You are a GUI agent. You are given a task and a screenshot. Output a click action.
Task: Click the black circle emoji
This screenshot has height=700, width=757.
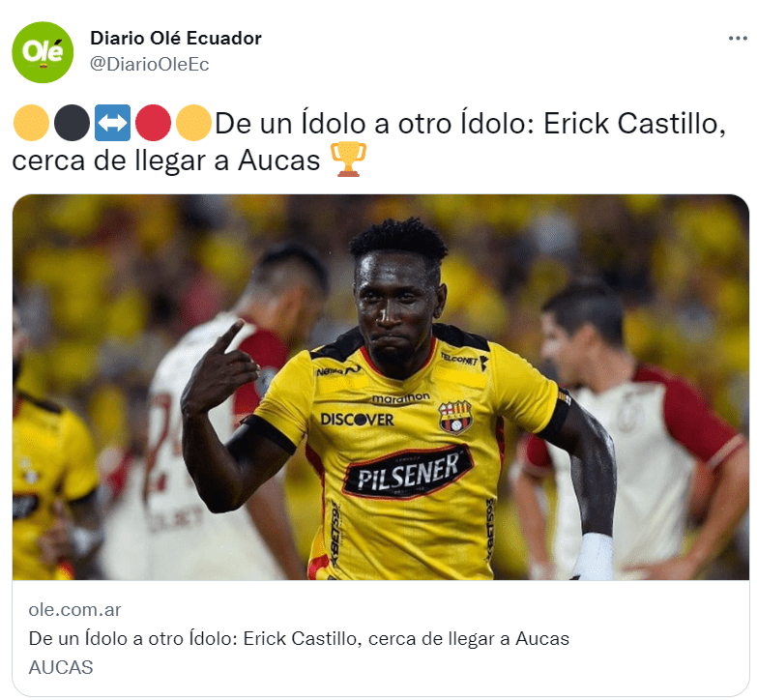pyautogui.click(x=72, y=123)
